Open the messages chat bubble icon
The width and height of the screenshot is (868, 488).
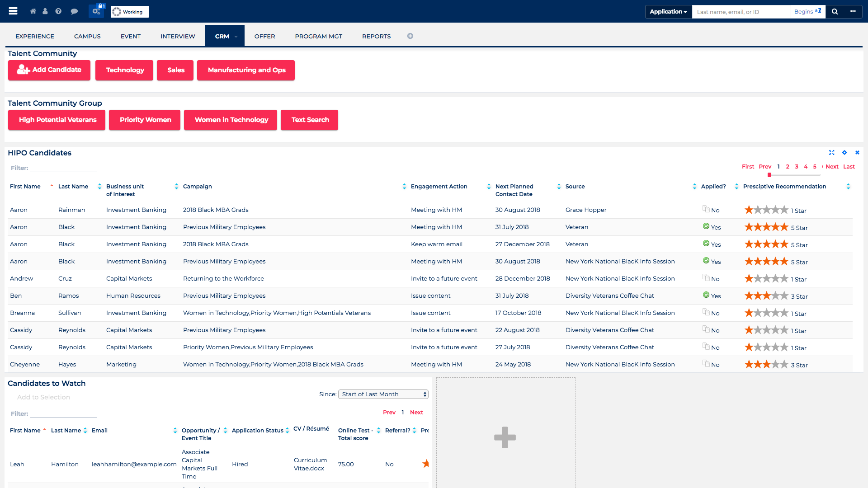74,11
